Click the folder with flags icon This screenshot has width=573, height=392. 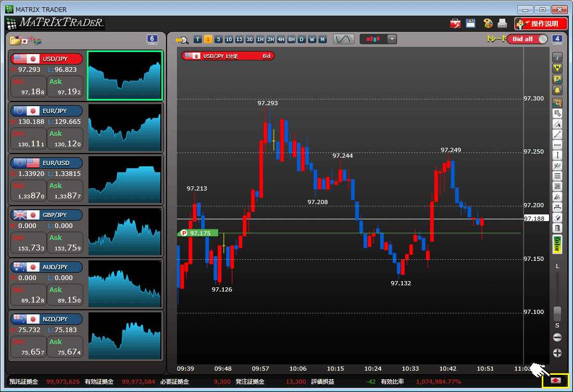25,40
